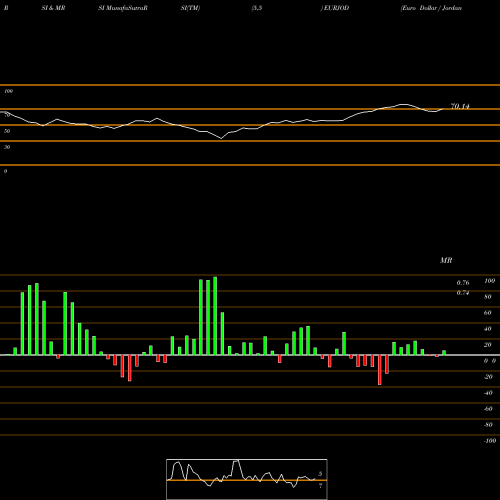This screenshot has width=500, height=500.
Task: Click the 30 label on the RSI axis
Action: [7, 147]
